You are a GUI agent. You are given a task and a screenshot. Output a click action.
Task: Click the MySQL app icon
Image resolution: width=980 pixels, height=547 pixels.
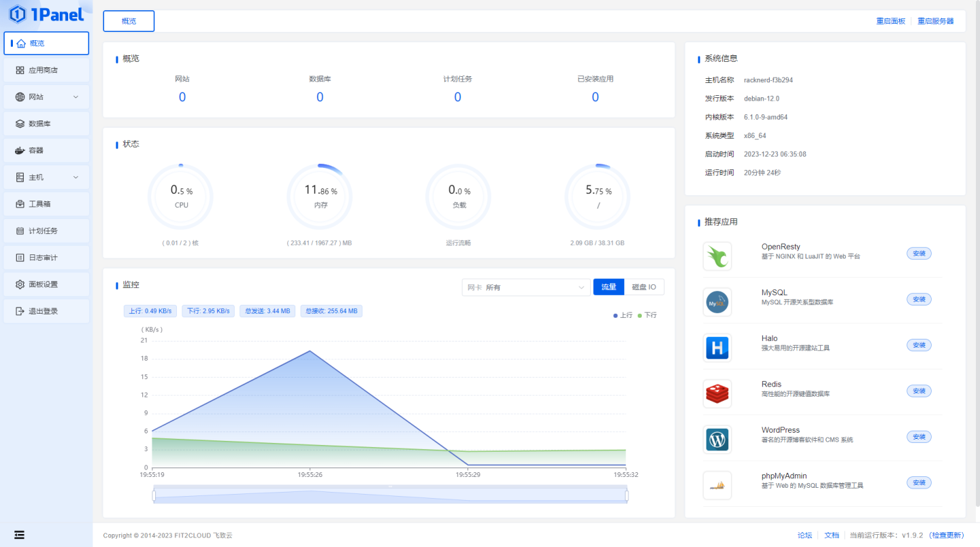pos(717,302)
